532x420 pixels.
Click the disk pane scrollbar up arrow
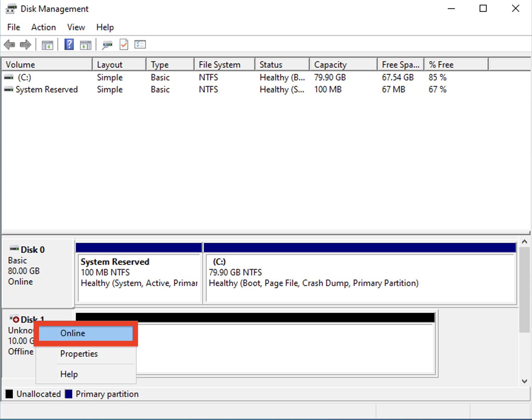point(525,242)
